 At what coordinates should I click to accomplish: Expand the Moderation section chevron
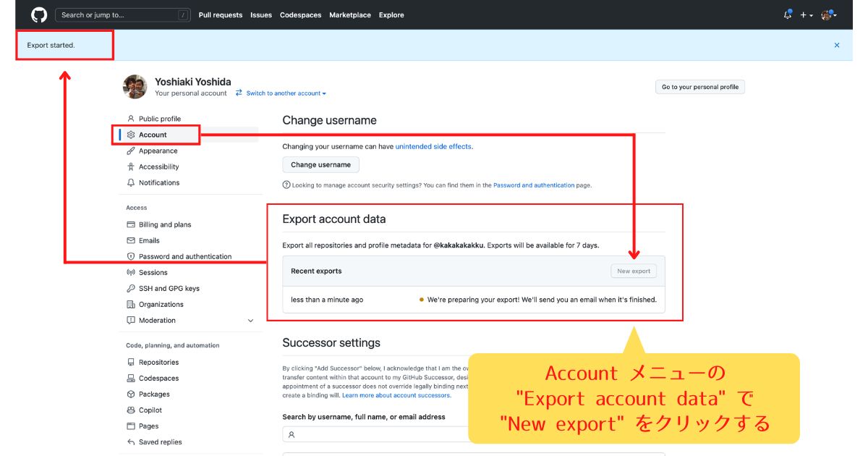pos(250,321)
